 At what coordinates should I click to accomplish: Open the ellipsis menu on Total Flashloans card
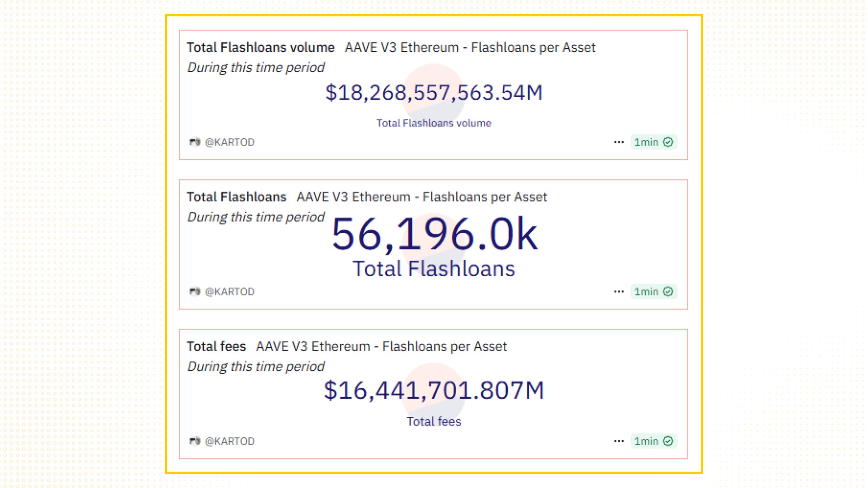[620, 292]
